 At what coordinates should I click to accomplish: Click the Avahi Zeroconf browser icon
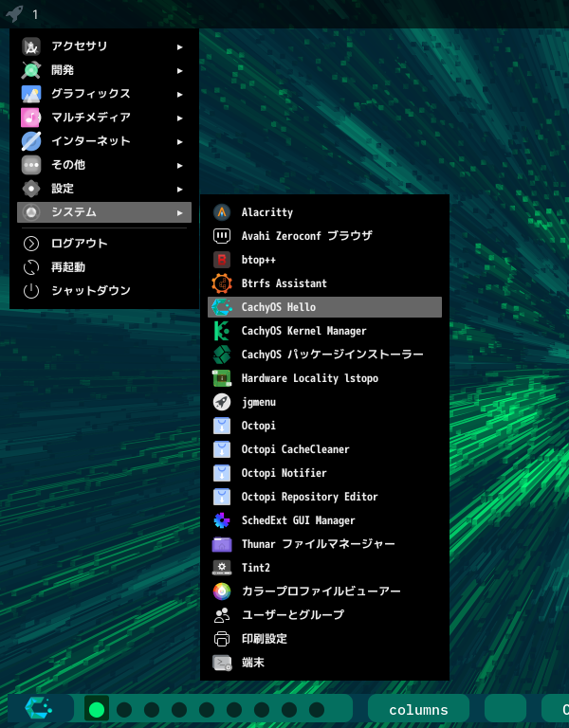tap(222, 236)
